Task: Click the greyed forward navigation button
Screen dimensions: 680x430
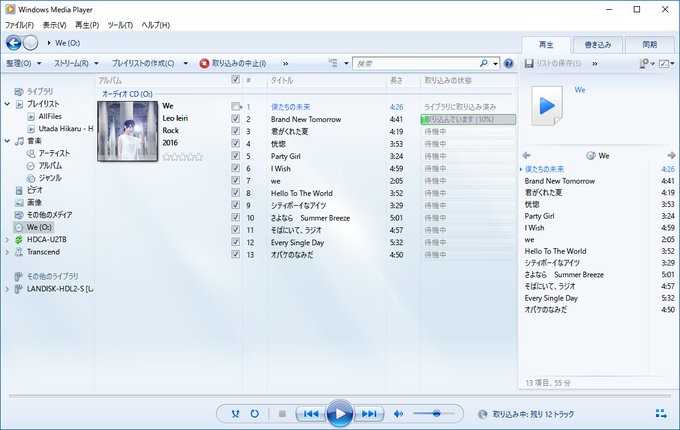Action: point(30,43)
